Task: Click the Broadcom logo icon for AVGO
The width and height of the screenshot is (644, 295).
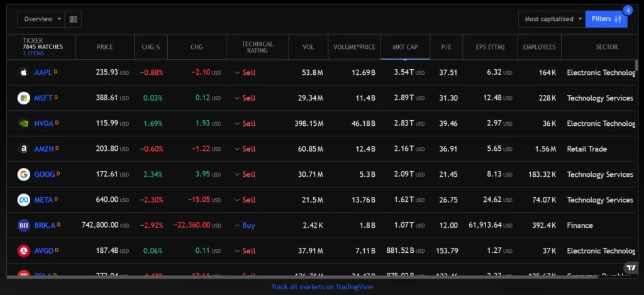Action: pyautogui.click(x=24, y=250)
